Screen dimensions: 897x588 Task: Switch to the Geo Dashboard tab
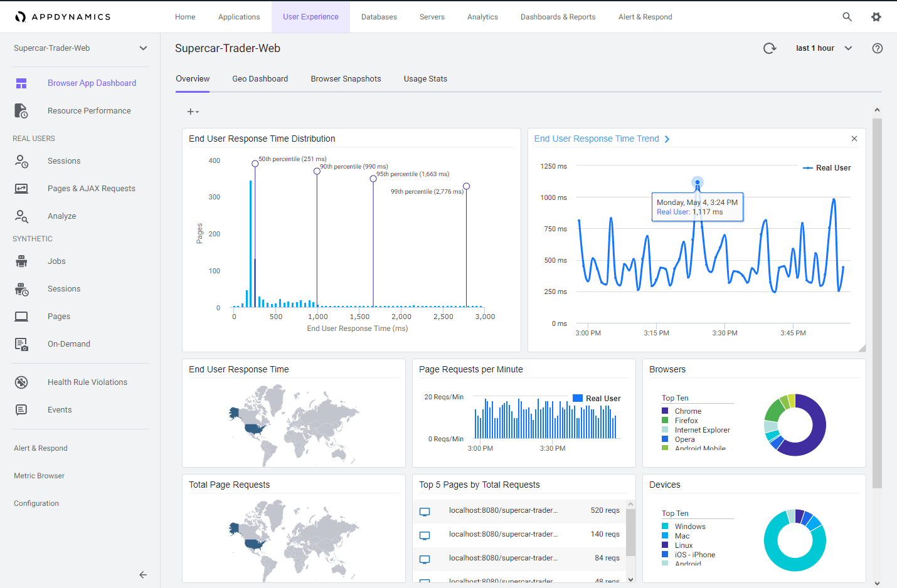[260, 79]
